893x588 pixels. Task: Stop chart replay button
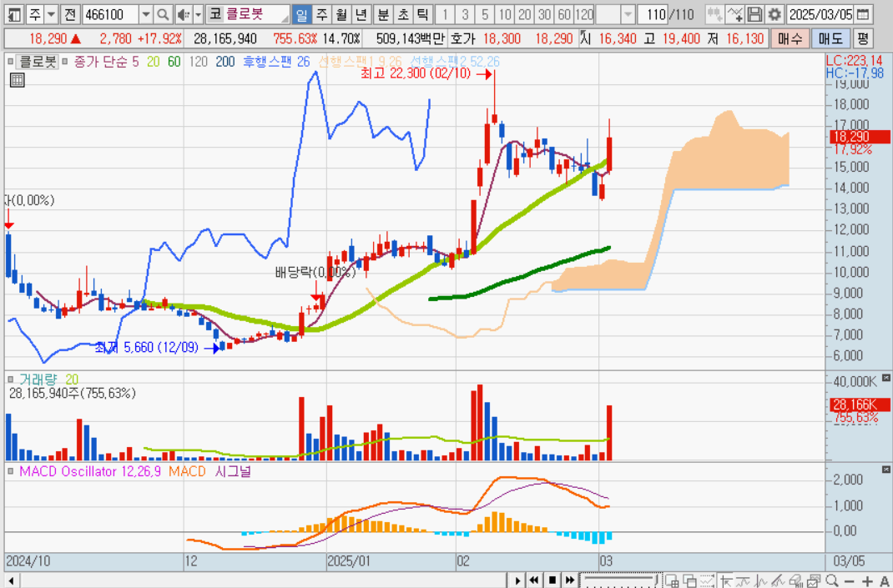[x=552, y=580]
